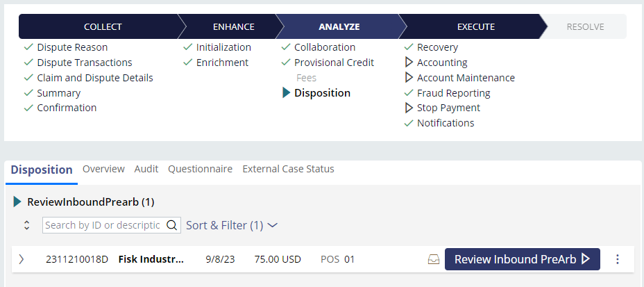Open the three-dot actions menu for the row
The height and width of the screenshot is (287, 644).
click(x=618, y=259)
